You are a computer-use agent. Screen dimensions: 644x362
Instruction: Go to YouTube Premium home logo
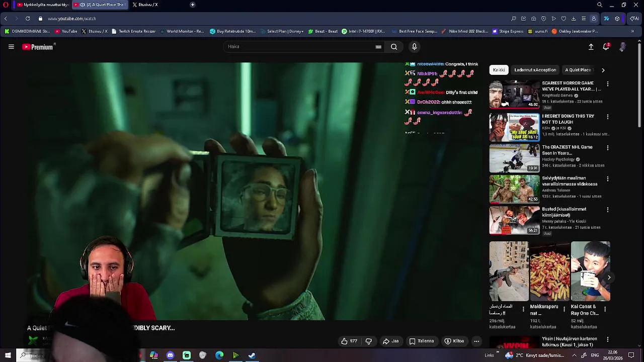[38, 47]
